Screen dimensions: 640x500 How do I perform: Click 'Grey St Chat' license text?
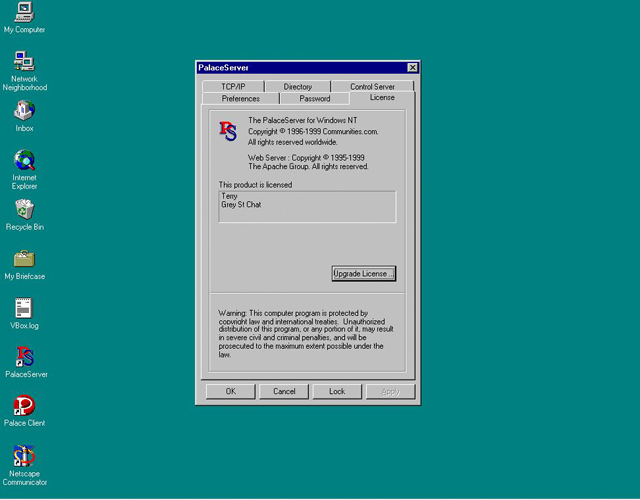point(241,204)
